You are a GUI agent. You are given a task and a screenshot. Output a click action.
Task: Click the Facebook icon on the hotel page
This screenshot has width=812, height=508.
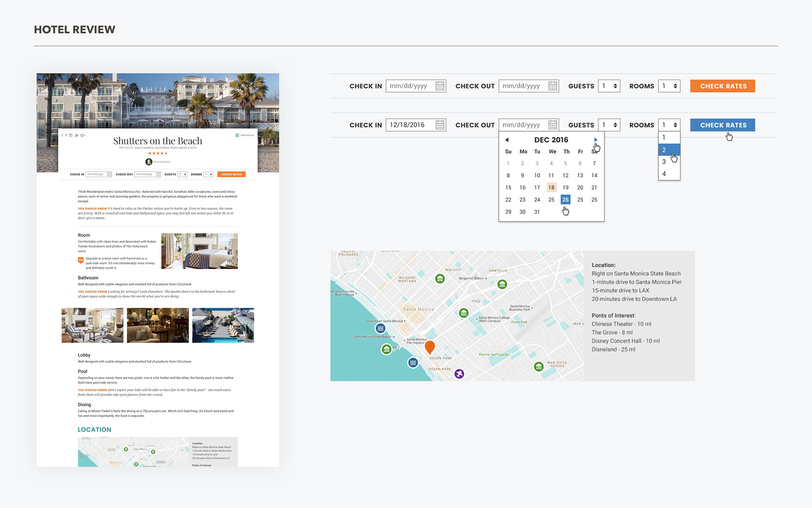tap(62, 135)
